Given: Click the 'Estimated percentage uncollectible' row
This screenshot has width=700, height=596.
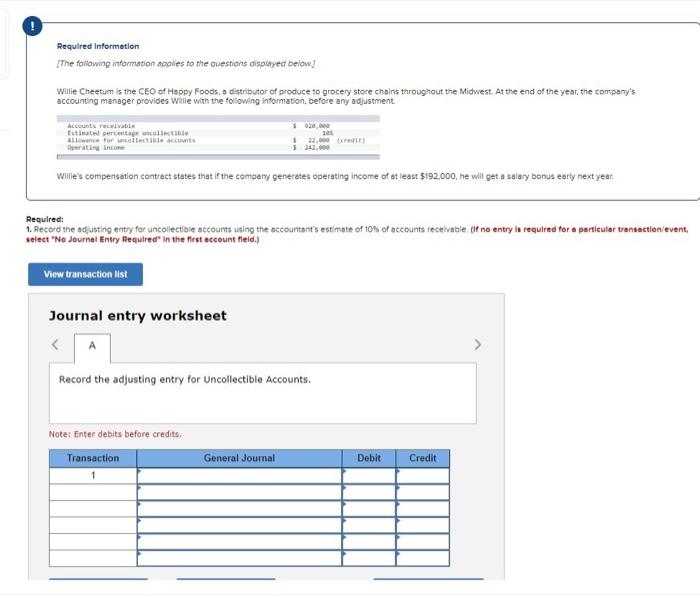Looking at the screenshot, I should (218, 133).
